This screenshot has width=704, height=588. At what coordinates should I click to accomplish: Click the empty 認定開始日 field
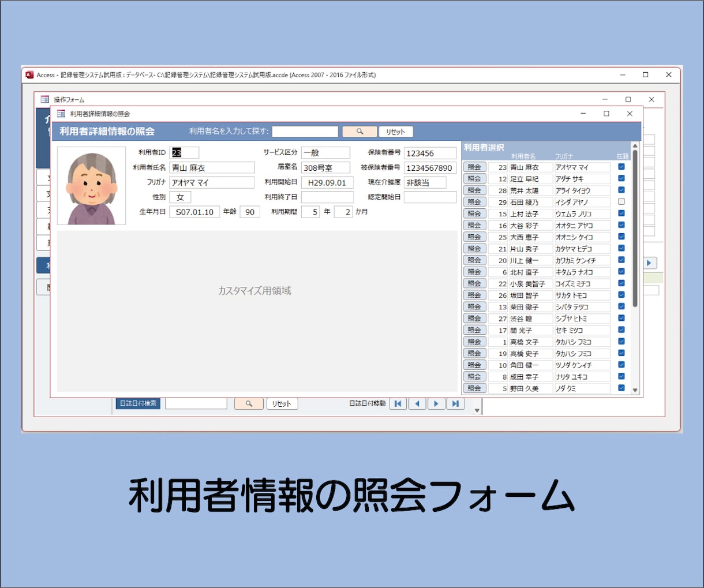pos(430,197)
